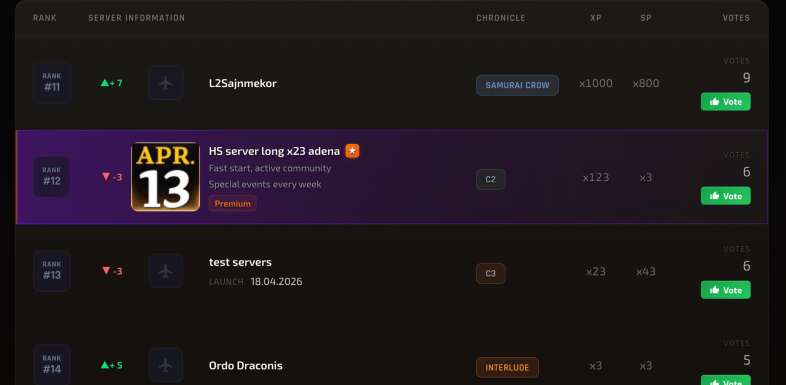Click the vote count 9 for L2Sajnmekor
Viewport: 786px width, 385px height.
click(746, 78)
